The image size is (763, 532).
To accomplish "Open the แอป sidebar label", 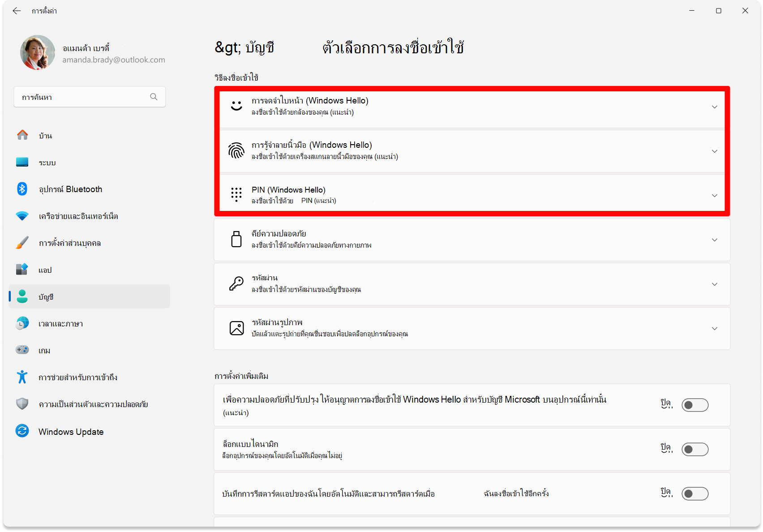I will (45, 270).
